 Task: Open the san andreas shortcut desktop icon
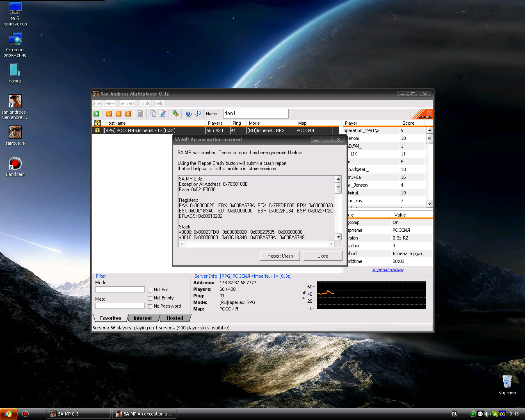click(15, 107)
